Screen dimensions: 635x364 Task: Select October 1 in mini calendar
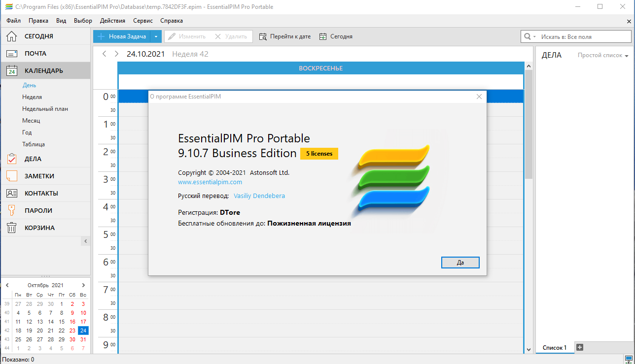(x=62, y=304)
